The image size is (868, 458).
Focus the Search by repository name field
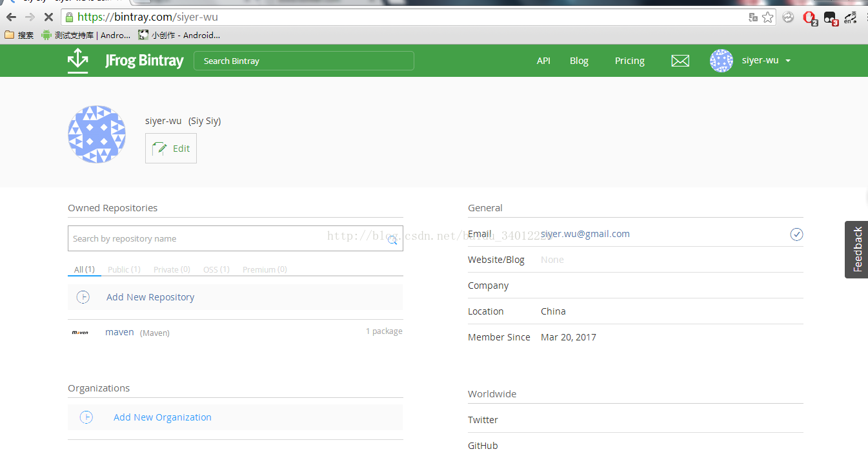click(x=236, y=238)
